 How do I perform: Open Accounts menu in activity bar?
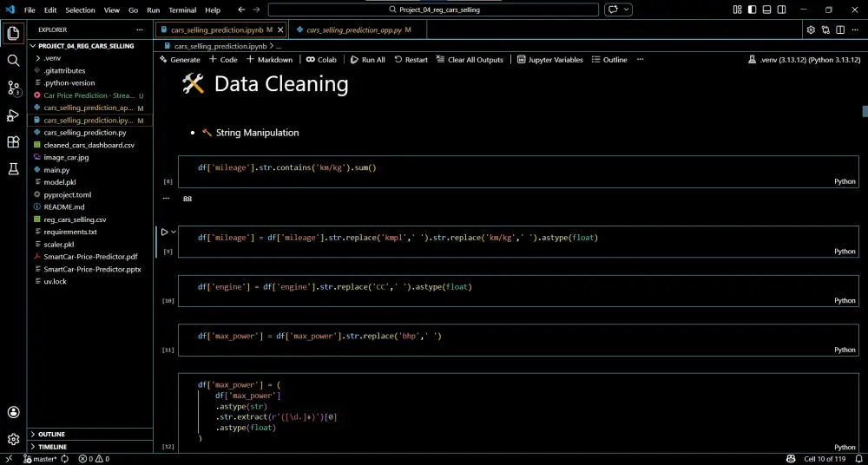point(13,412)
